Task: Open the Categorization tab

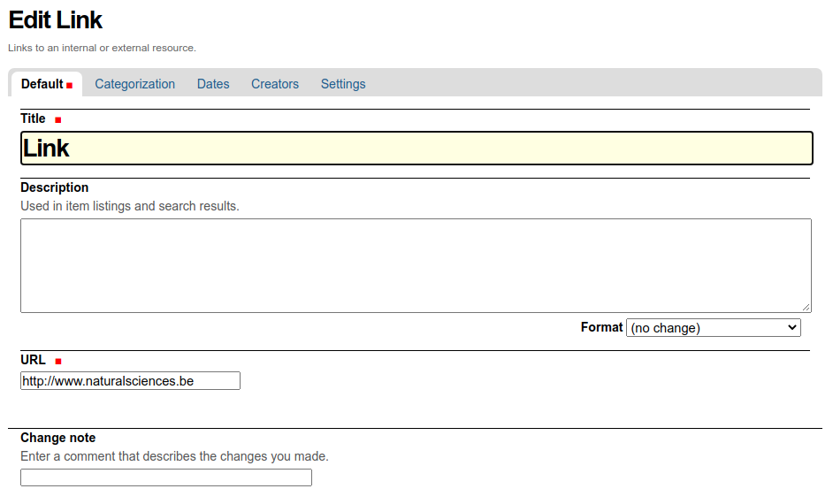Action: pyautogui.click(x=134, y=84)
